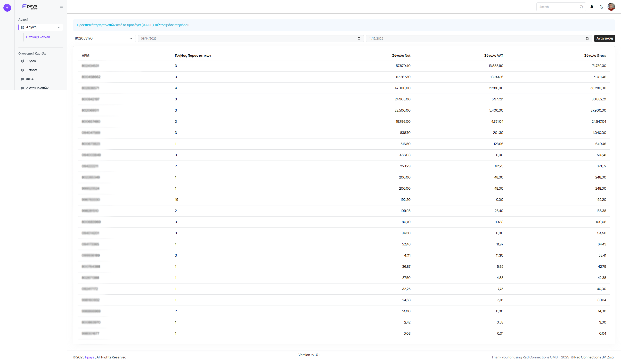The width and height of the screenshot is (621, 364).
Task: Click the Σύνολο Gross column header
Action: tap(595, 56)
